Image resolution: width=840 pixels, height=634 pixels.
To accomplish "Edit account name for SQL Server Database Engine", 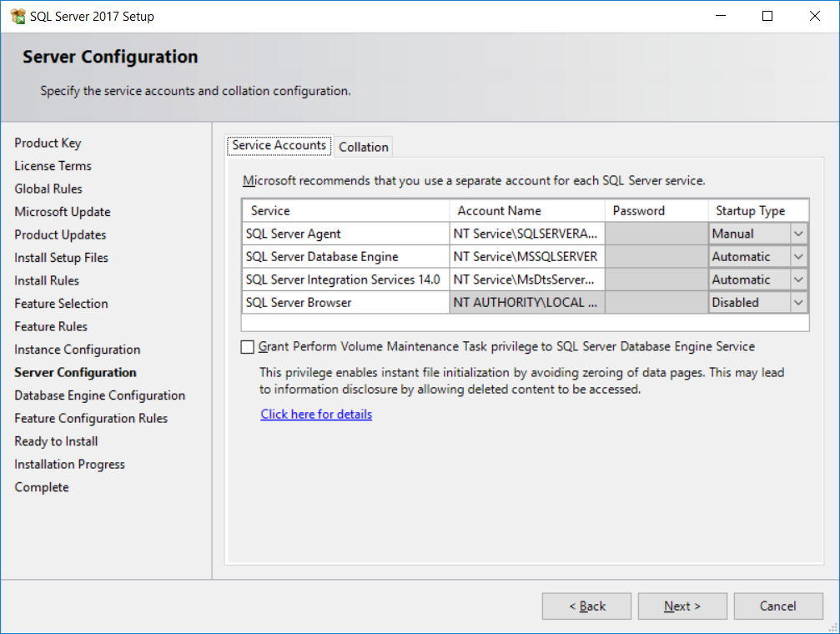I will pyautogui.click(x=527, y=257).
